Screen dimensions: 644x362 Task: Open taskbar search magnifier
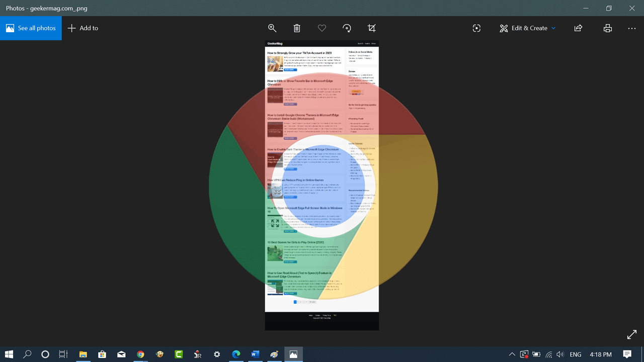pyautogui.click(x=28, y=354)
